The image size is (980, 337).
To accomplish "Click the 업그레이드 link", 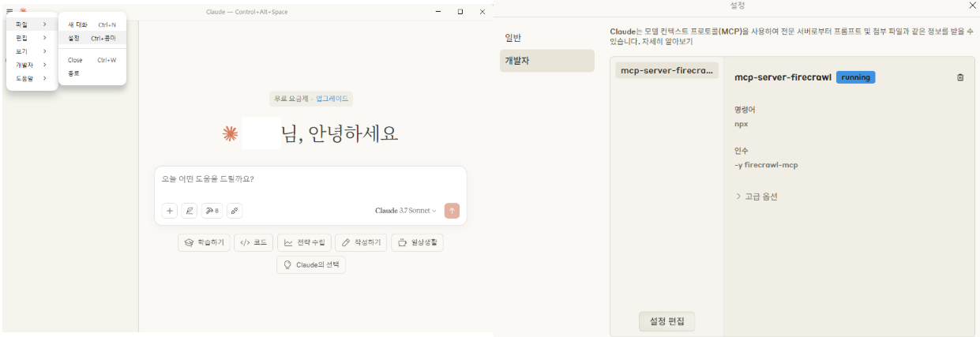I will pos(332,99).
